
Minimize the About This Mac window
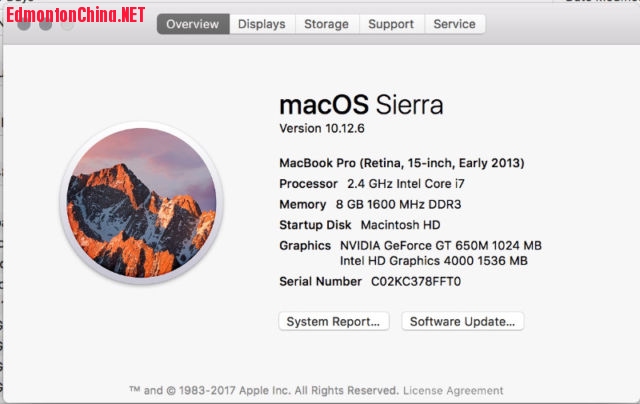point(46,24)
